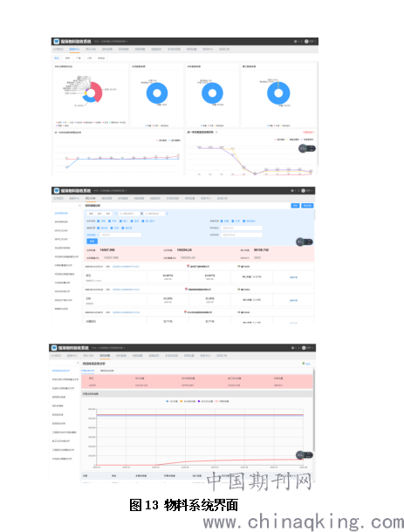
Task: Click the previous-date arrow before the start date field
Action: point(116,214)
